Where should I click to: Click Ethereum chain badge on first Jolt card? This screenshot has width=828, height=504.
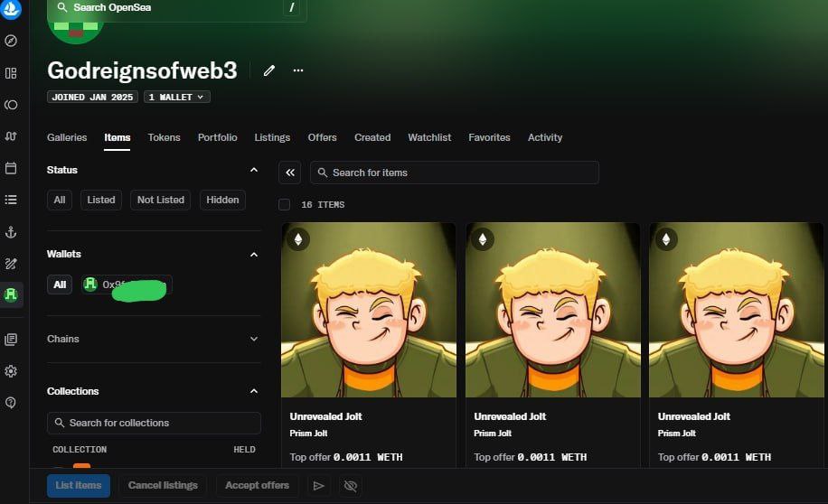coord(298,239)
